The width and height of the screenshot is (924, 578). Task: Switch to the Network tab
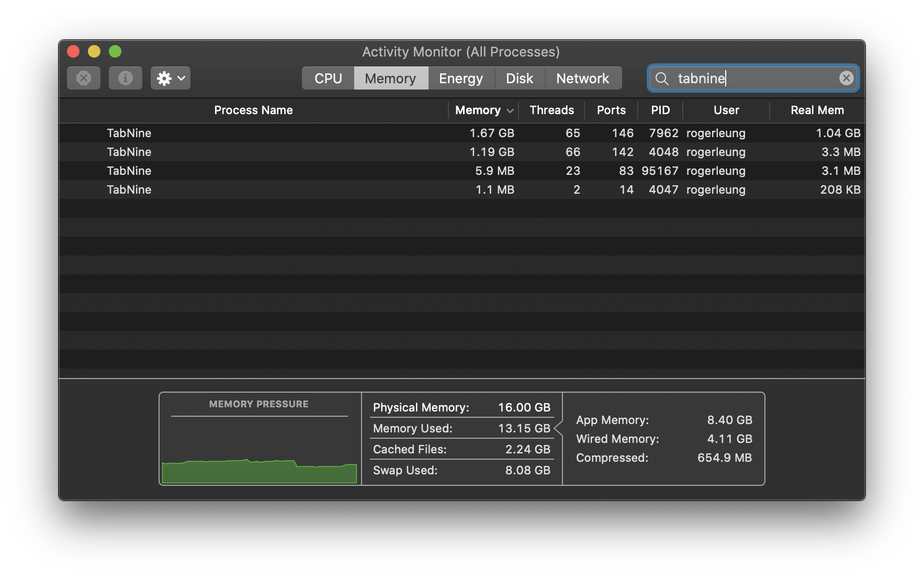[x=583, y=78]
